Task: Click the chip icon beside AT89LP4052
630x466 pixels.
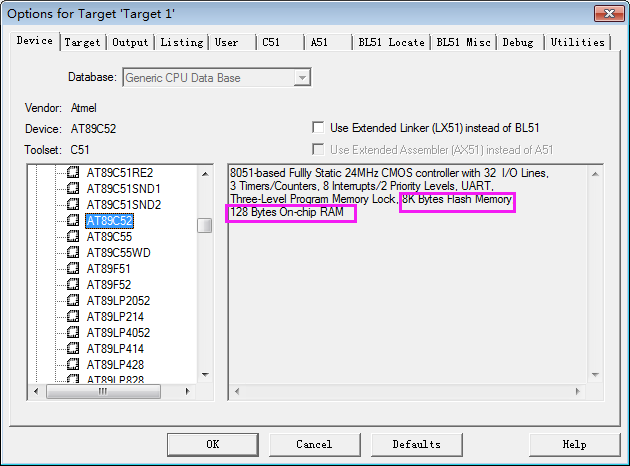Action: [73, 333]
